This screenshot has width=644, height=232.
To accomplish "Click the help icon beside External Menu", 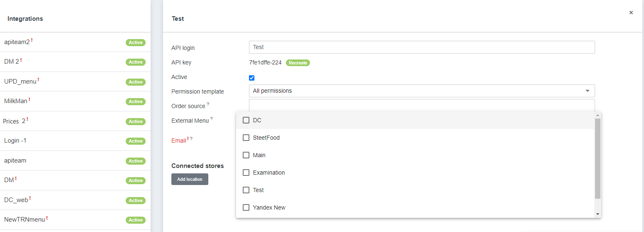I will (212, 118).
